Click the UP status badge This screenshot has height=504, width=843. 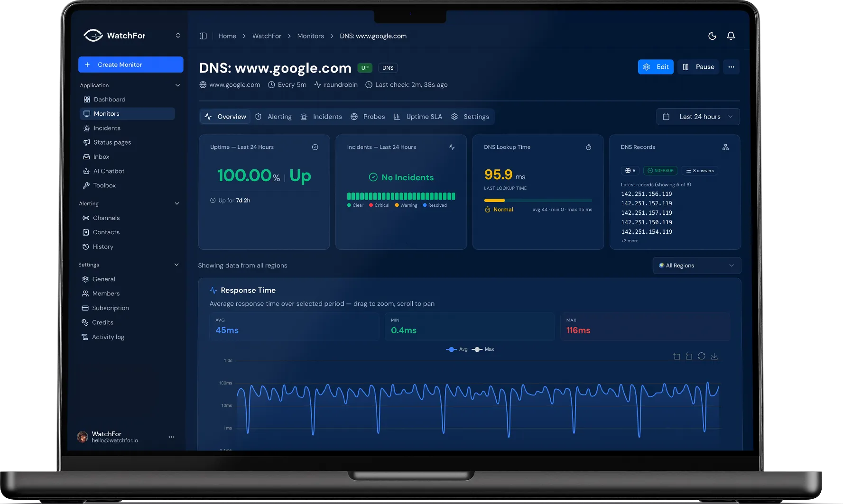coord(365,68)
